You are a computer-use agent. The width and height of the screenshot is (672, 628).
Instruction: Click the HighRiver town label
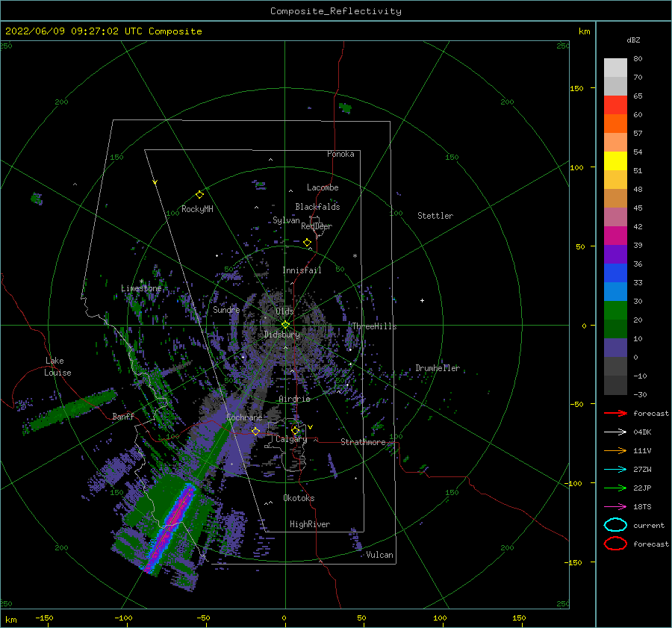click(x=310, y=524)
